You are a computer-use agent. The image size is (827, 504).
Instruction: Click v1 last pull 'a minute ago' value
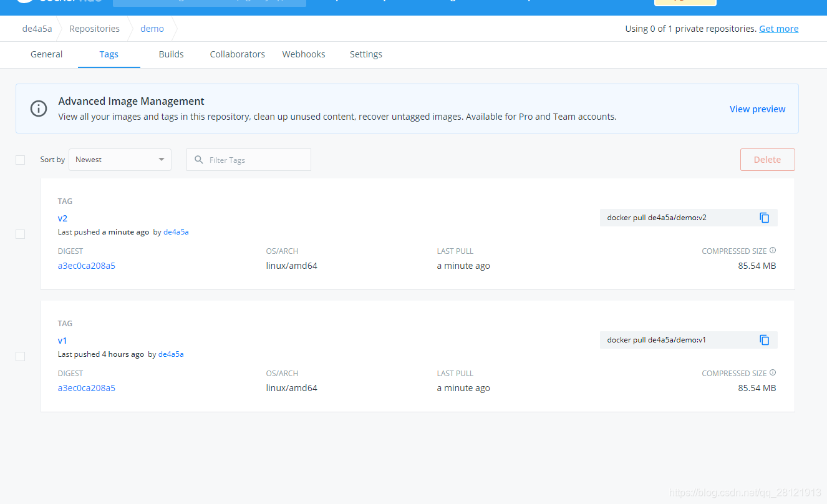coord(463,388)
